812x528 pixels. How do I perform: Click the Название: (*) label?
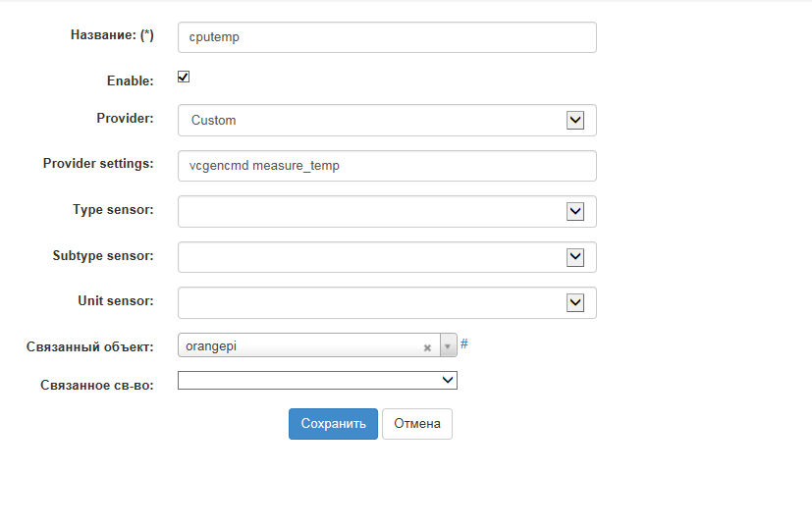pyautogui.click(x=112, y=34)
